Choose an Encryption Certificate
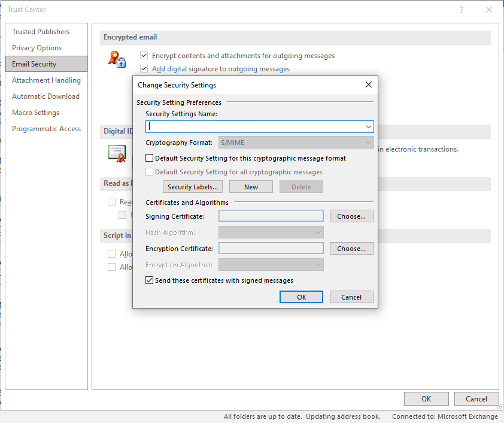This screenshot has width=504, height=423. [351, 249]
